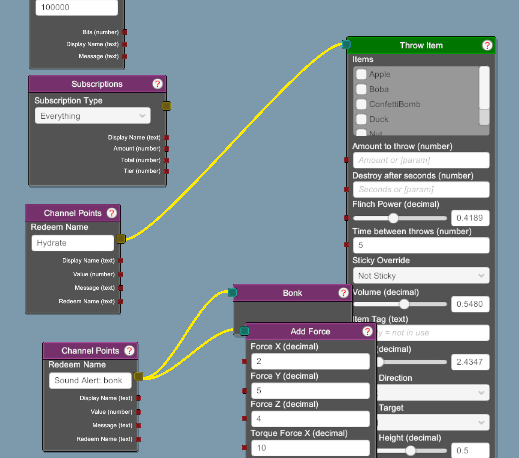Image resolution: width=519 pixels, height=458 pixels.
Task: Click the Torque Force X input field
Action: click(310, 448)
